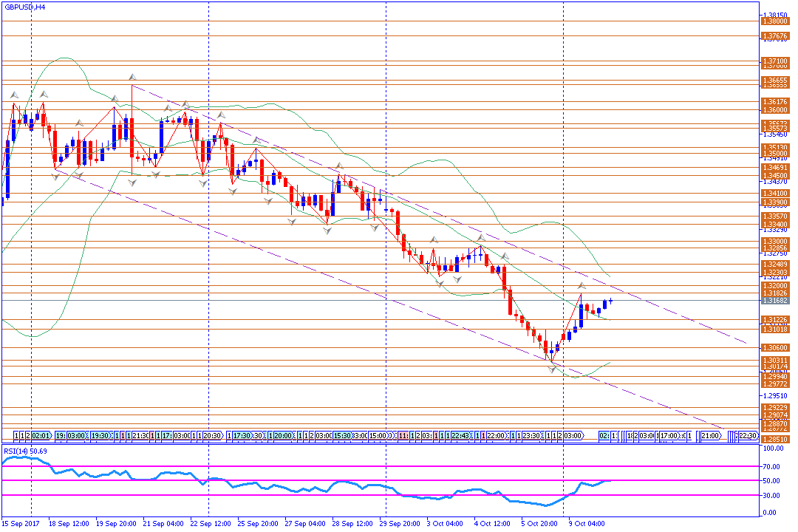Select the 1.33400 price level label
Viewport: 798px width, 532px height.
[x=775, y=224]
